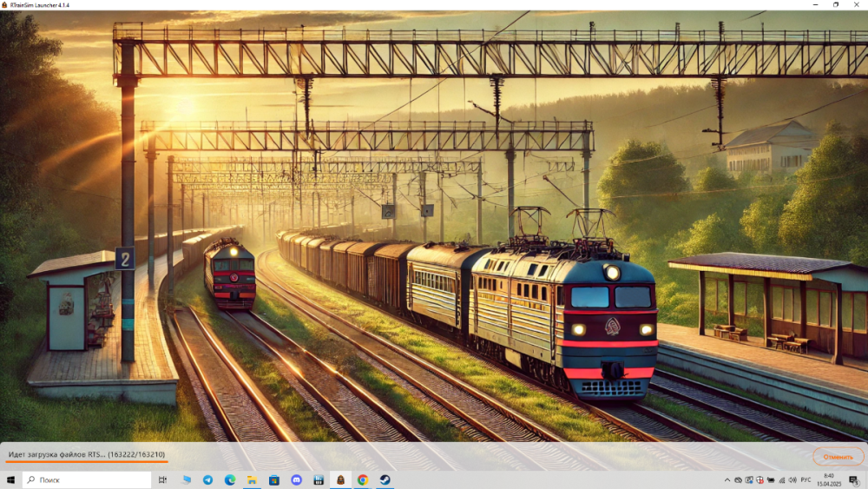Viewport: 868px width, 489px height.
Task: Cancel the RTS file download with Отменить
Action: point(838,456)
